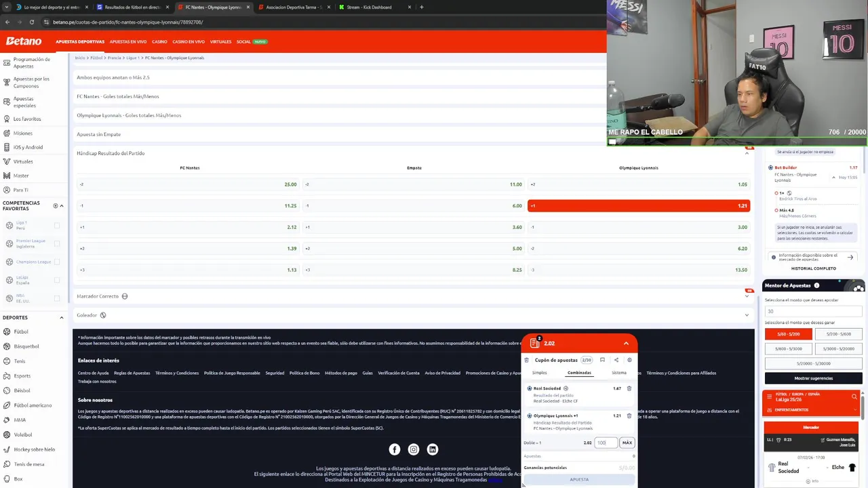Click the stake amount input field
The width and height of the screenshot is (868, 488).
click(606, 443)
